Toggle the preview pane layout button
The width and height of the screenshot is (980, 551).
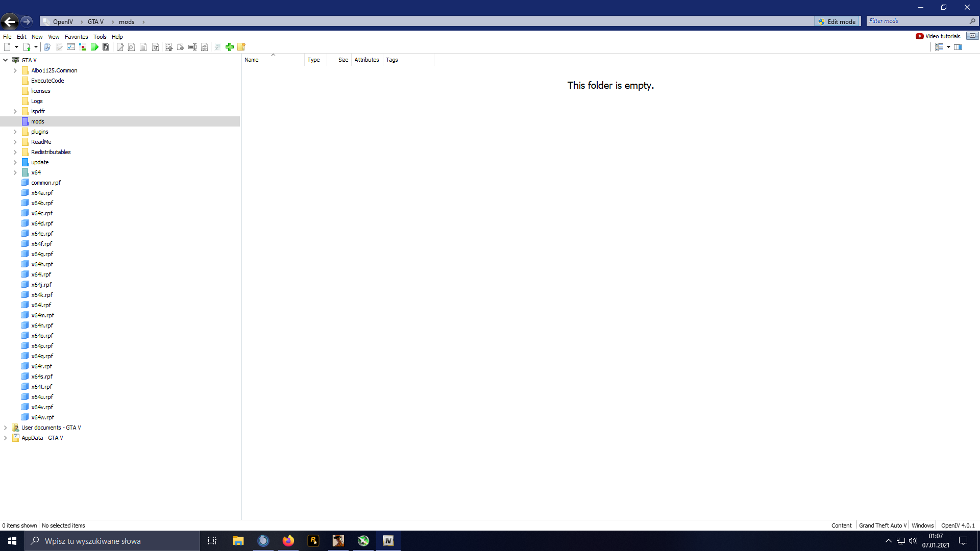pos(958,47)
